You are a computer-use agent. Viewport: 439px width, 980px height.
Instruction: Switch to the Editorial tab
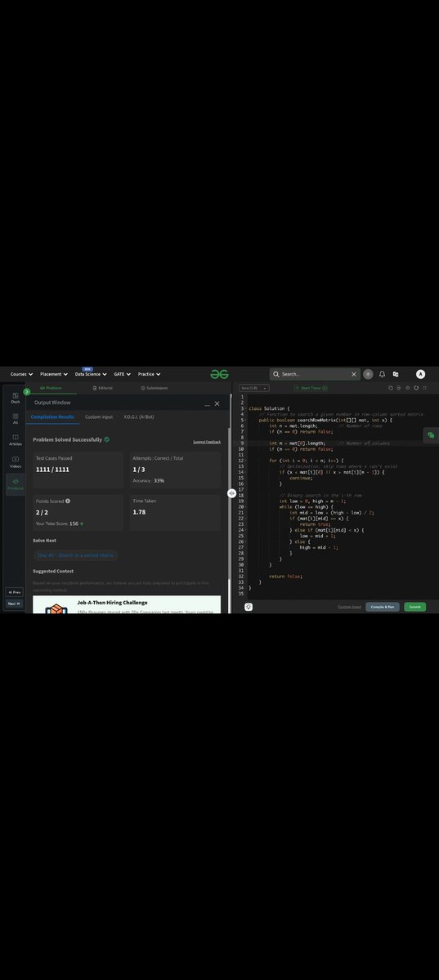103,388
